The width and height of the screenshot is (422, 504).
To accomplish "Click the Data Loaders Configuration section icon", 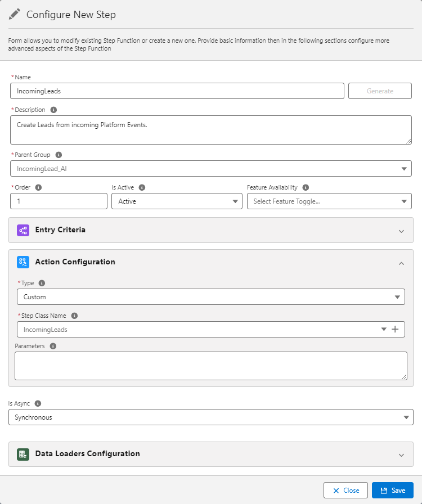I will 23,454.
